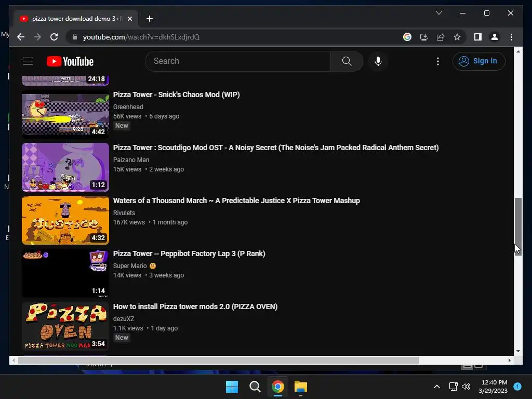Click the Sign in button
Screen dimensions: 532x399
point(478,61)
